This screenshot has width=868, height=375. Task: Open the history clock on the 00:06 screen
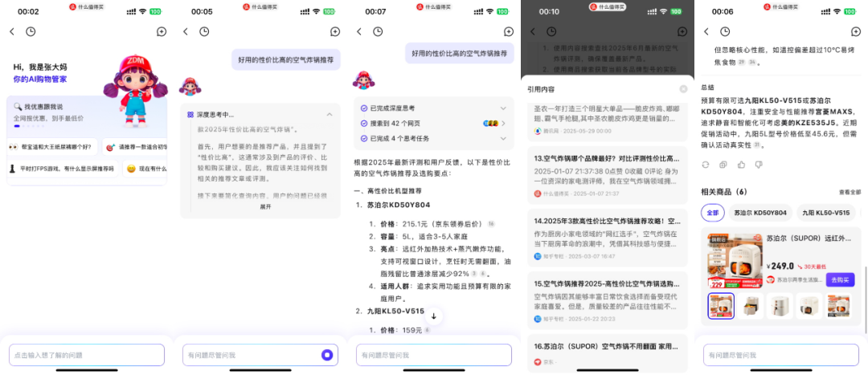pyautogui.click(x=725, y=32)
